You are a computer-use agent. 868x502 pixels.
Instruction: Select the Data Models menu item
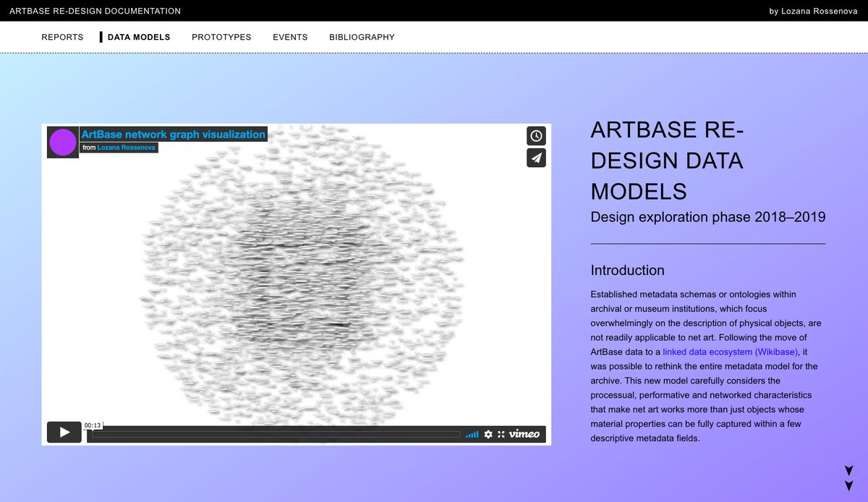(x=139, y=37)
